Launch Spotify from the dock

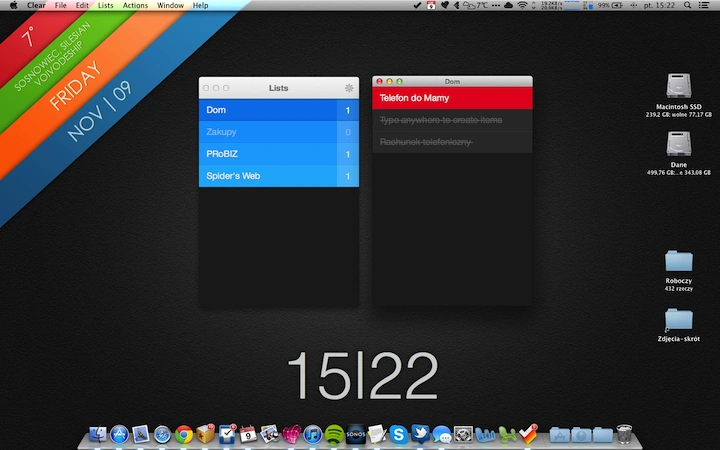[x=334, y=434]
